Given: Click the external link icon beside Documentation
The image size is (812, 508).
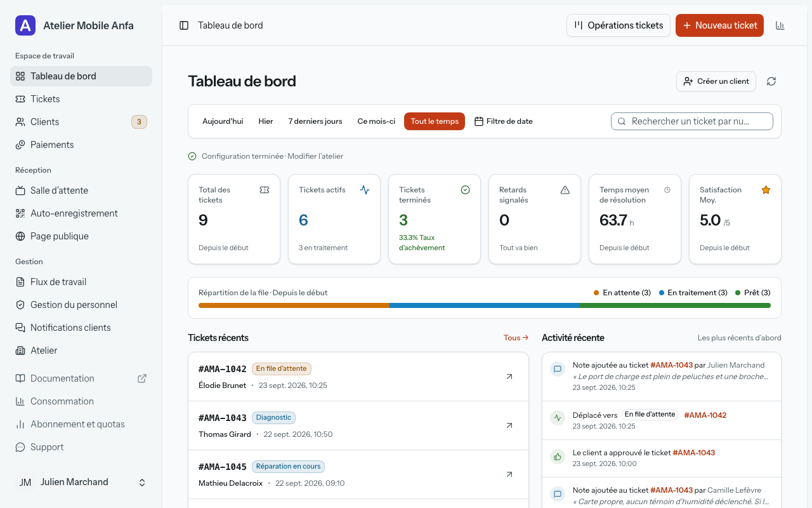Looking at the screenshot, I should click(x=142, y=378).
